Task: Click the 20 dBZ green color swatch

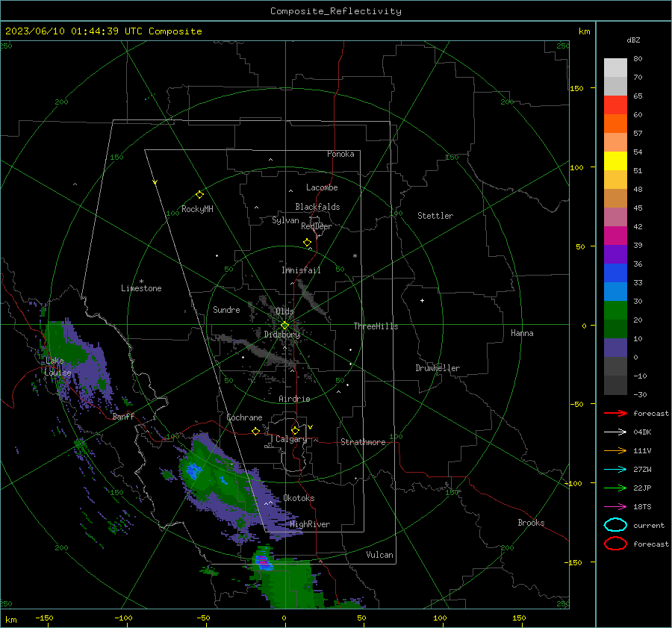Action: point(615,329)
